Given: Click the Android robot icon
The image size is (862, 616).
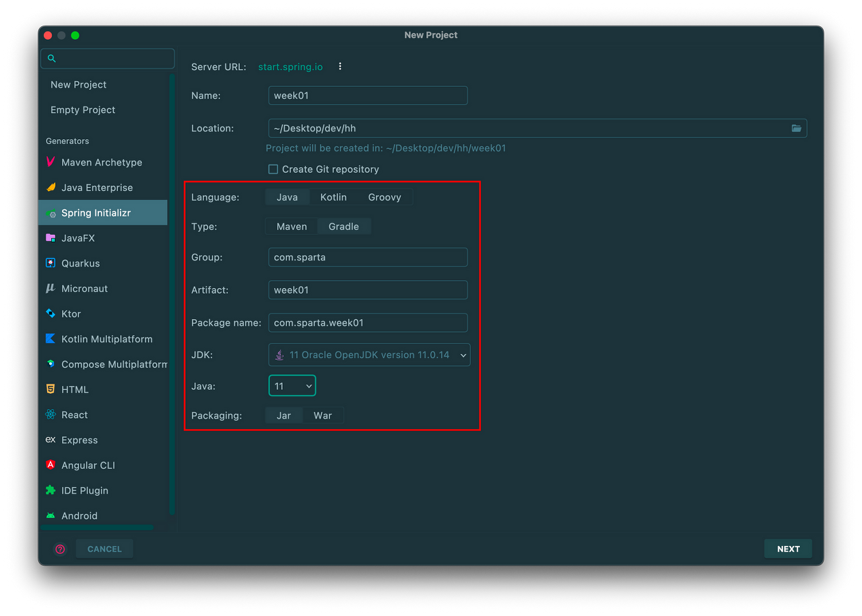Looking at the screenshot, I should point(51,516).
